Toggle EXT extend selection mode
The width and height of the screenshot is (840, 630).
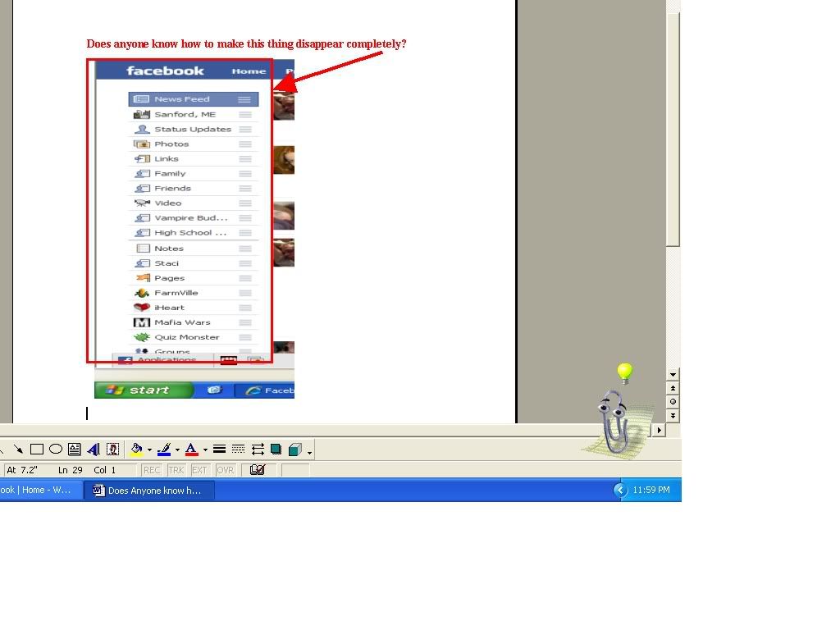tap(199, 470)
